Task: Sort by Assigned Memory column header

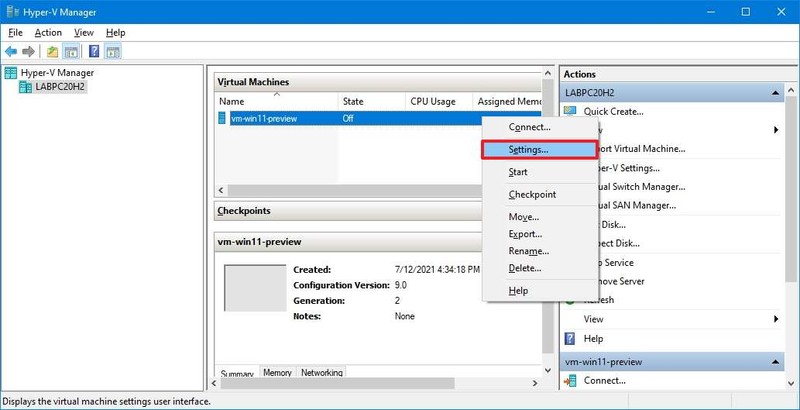Action: 507,101
